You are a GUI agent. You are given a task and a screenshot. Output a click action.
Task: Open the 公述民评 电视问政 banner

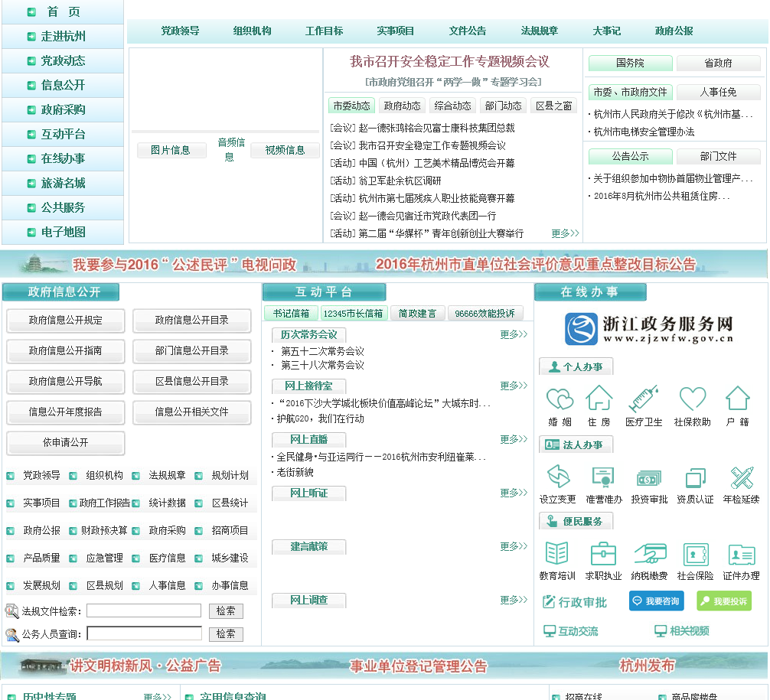click(x=184, y=265)
